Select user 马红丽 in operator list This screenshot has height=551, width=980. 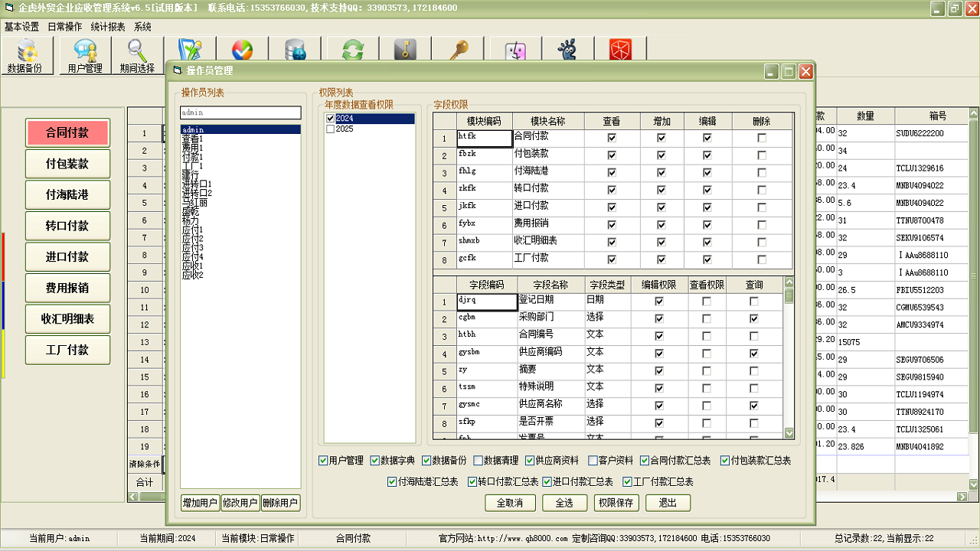click(x=194, y=203)
